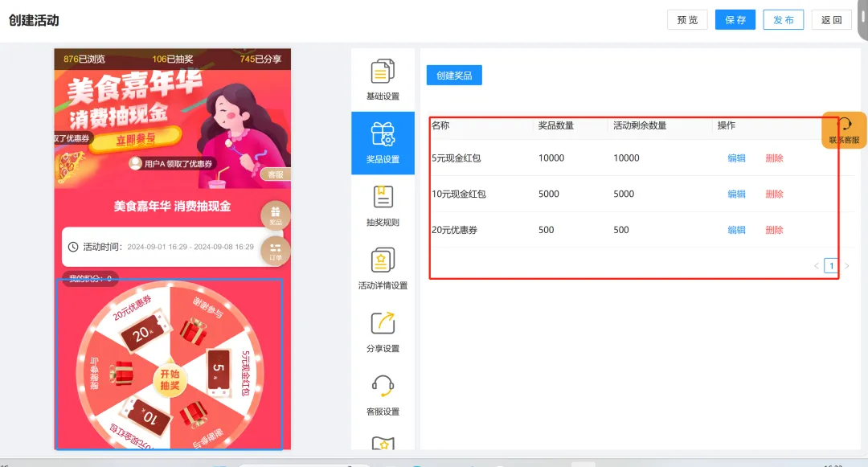Tap the round 订单 button on preview
The width and height of the screenshot is (868, 467).
pos(276,251)
